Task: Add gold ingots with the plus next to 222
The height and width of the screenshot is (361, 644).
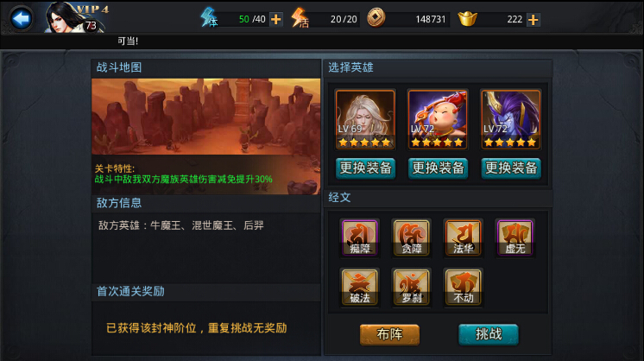Action: click(534, 20)
